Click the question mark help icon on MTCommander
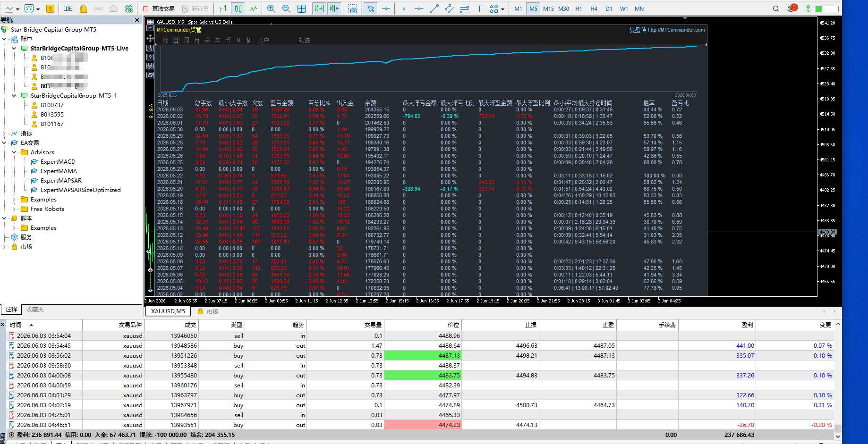Screen dimensions: 868x444 click(x=150, y=57)
